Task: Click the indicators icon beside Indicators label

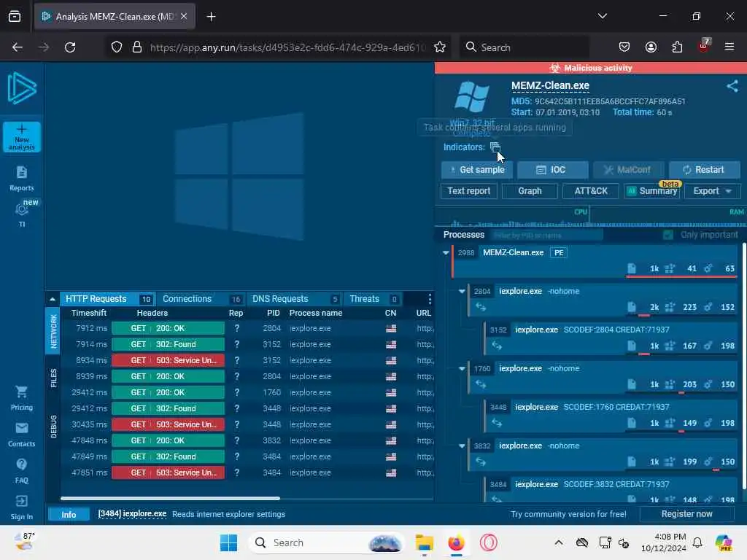Action: [495, 147]
